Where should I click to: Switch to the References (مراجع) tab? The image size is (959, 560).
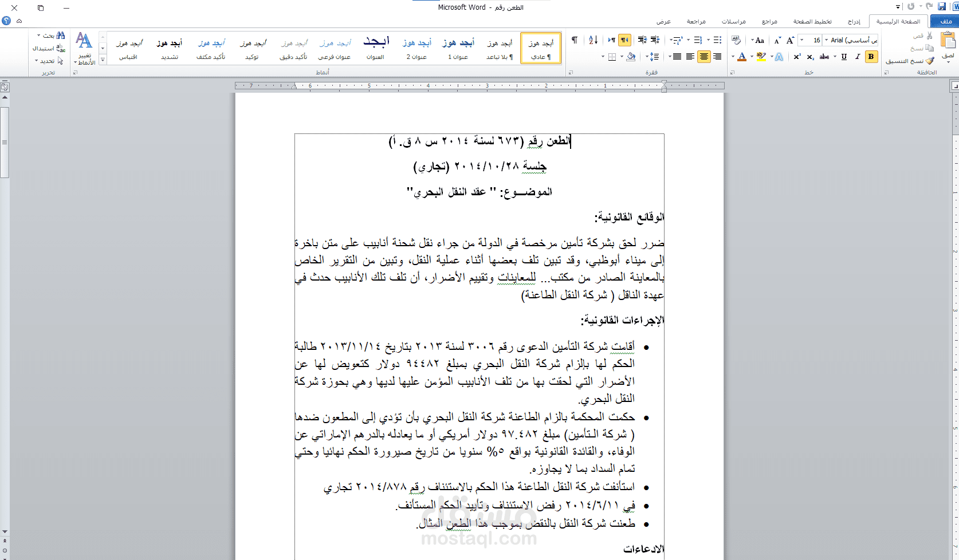click(x=769, y=21)
